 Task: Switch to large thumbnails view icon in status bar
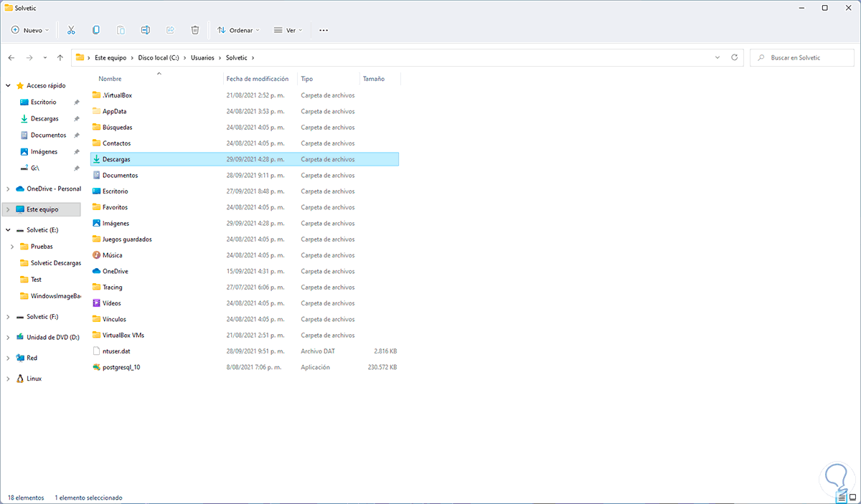[852, 497]
